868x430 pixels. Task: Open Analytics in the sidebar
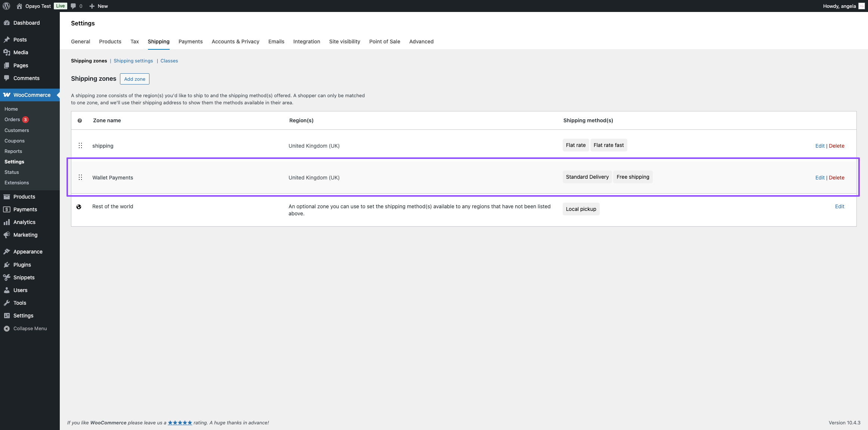(x=24, y=222)
